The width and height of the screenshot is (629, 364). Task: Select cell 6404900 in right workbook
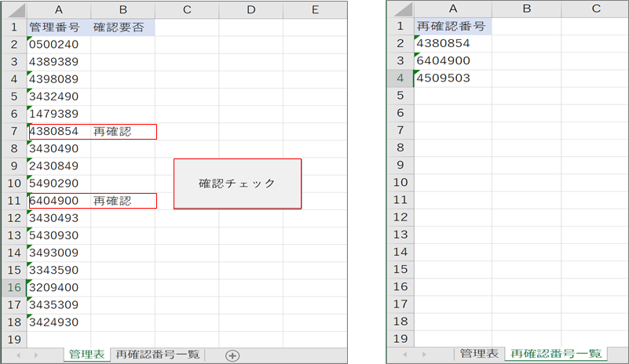[x=453, y=60]
